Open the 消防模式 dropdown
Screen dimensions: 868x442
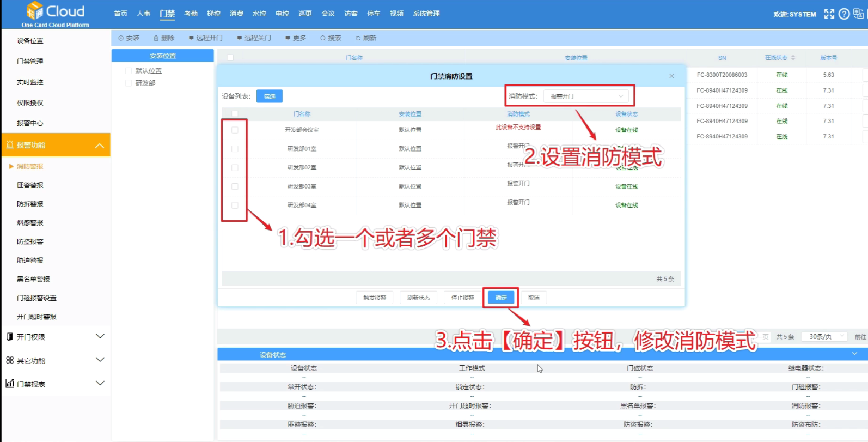pyautogui.click(x=586, y=96)
